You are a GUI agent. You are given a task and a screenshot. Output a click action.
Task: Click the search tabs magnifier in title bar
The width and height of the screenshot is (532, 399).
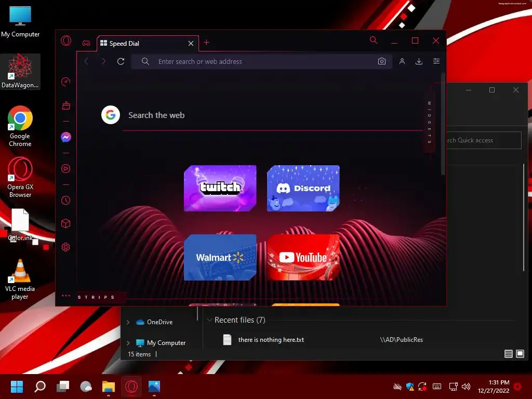373,41
